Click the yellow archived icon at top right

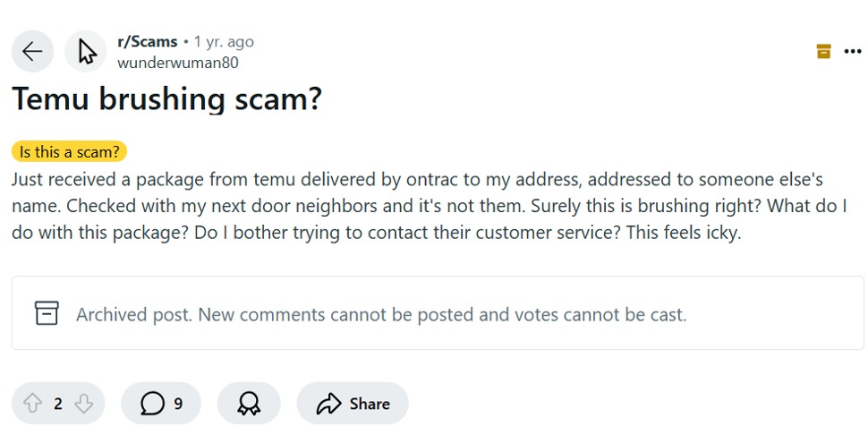823,51
